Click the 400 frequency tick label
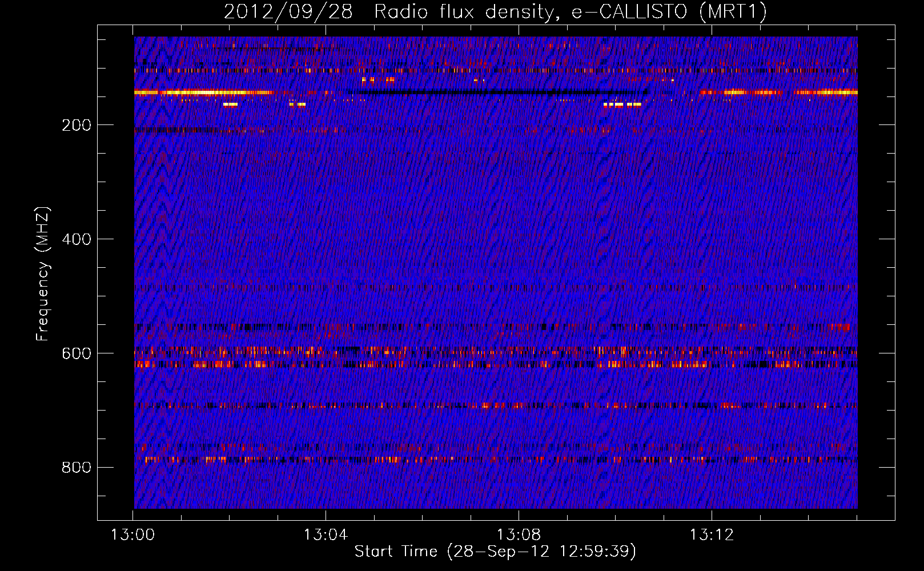Image resolution: width=924 pixels, height=571 pixels. point(77,240)
